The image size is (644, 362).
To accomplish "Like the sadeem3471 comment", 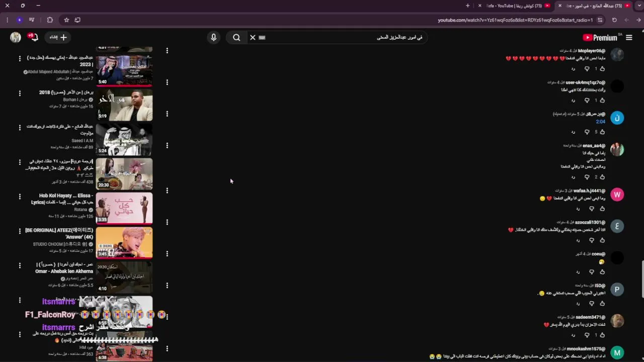I will point(602,335).
